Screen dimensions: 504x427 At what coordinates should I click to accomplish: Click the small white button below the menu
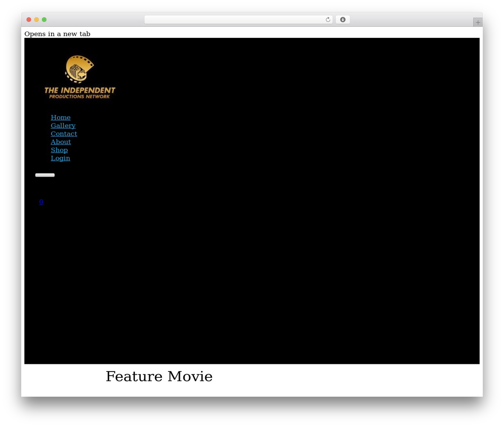45,175
